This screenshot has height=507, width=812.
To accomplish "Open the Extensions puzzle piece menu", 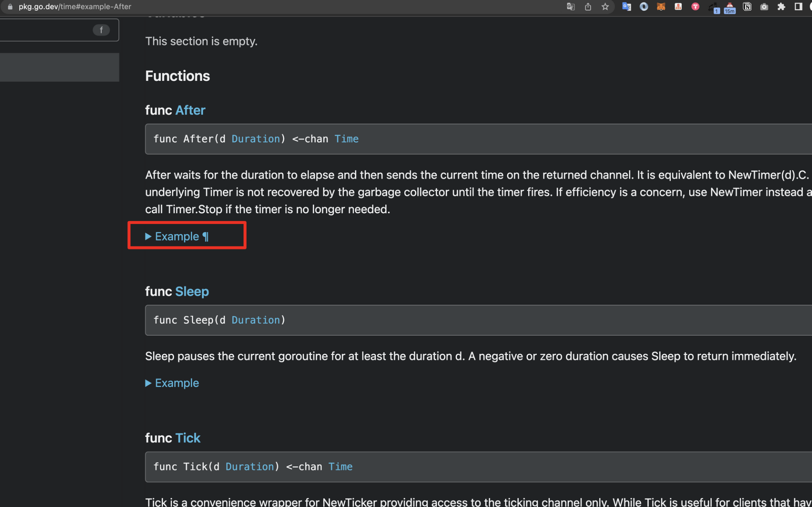I will tap(781, 7).
